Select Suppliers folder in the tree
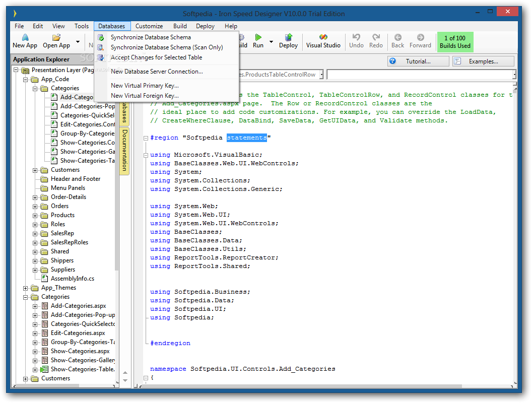The width and height of the screenshot is (532, 403). click(x=63, y=270)
